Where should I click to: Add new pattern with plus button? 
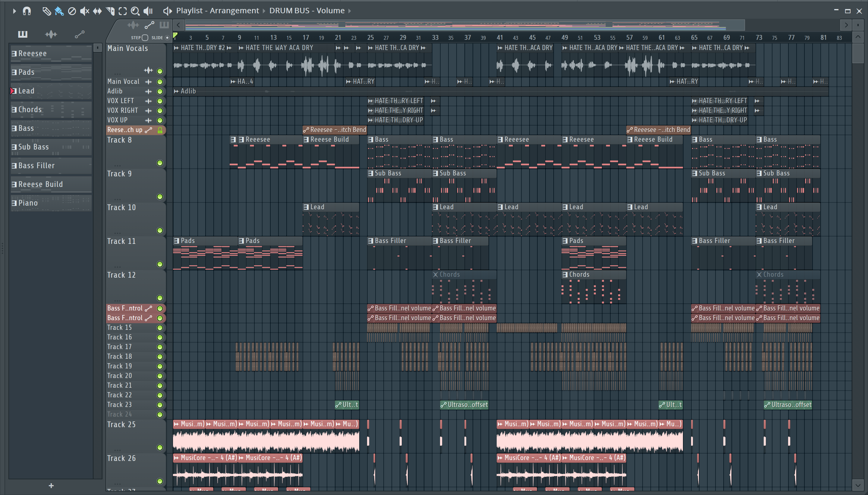[x=51, y=485]
